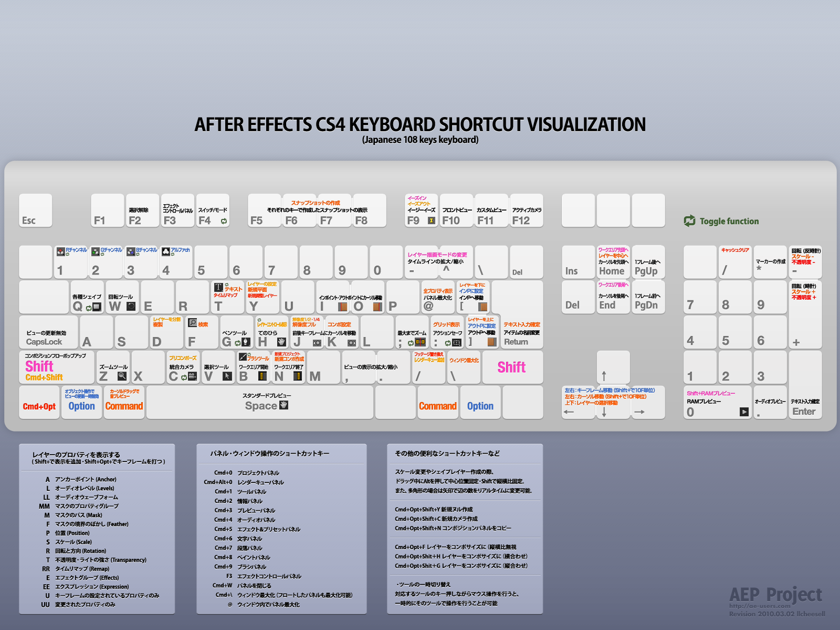Click the 'EE エクスプレッション (Expression)' row
This screenshot has height=630, width=840.
tap(86, 586)
